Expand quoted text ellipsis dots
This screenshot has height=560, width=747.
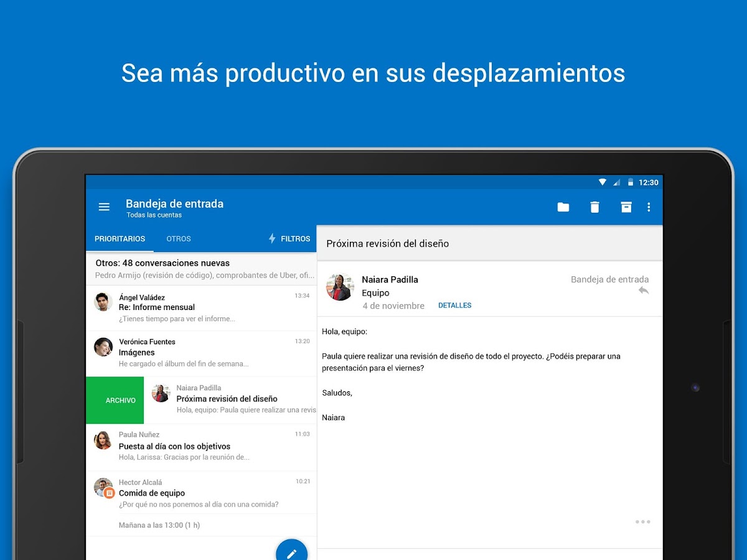tap(642, 521)
